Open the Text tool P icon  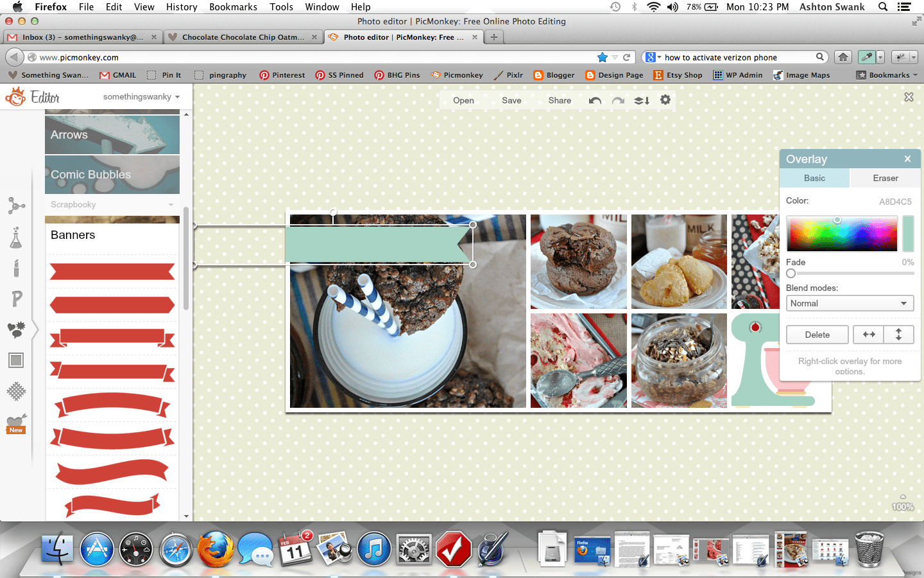click(16, 299)
